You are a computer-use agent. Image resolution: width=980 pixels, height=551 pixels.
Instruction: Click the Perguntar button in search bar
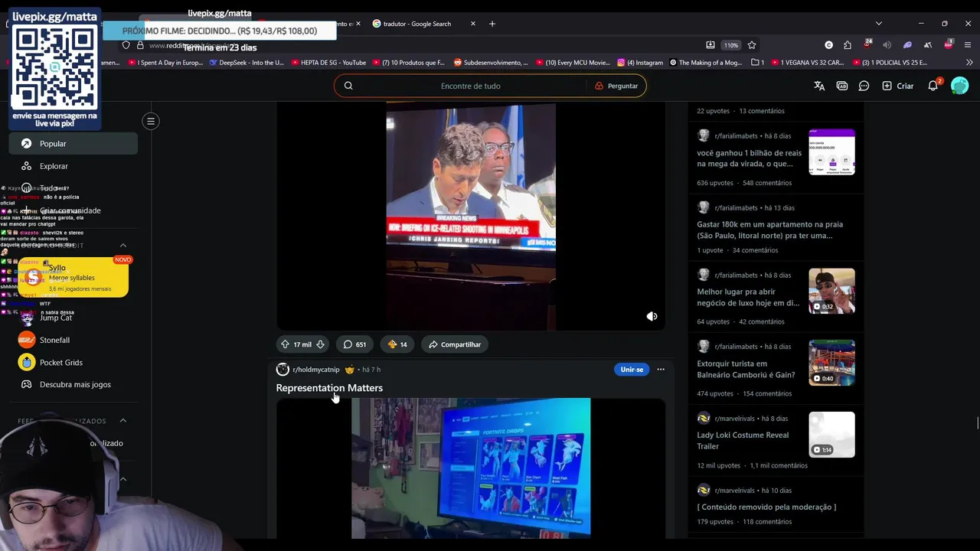tap(616, 86)
